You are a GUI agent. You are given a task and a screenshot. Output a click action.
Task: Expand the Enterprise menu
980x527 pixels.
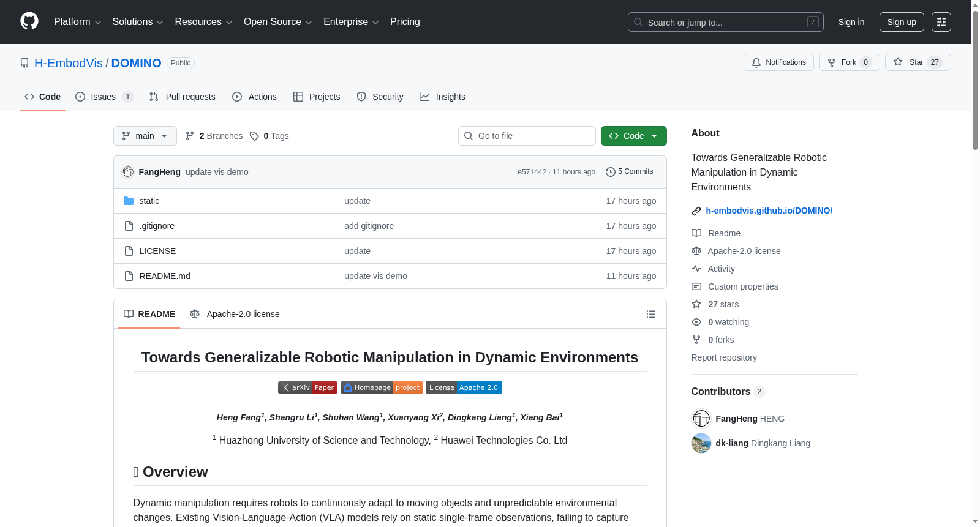click(x=351, y=22)
